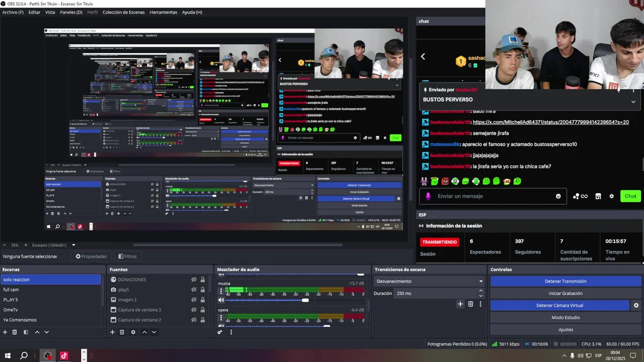Toggle visibility of play5 source
Image resolution: width=644 pixels, height=362 pixels.
(x=194, y=290)
